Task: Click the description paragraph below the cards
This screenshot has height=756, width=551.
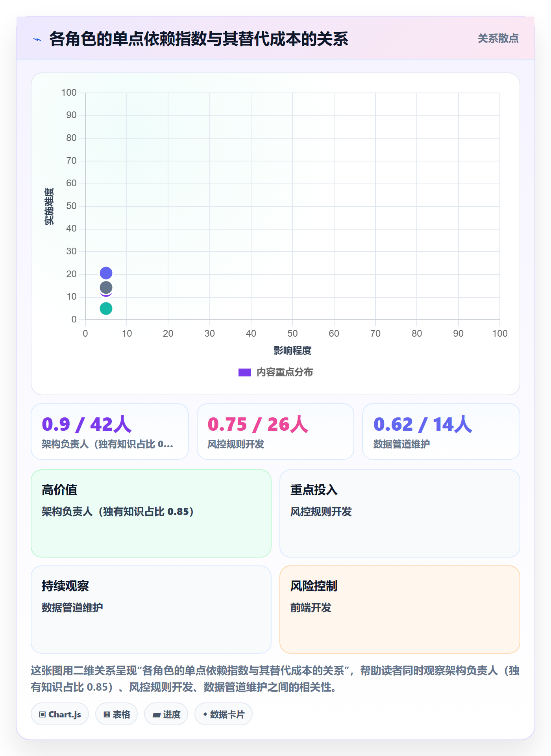Action: (x=275, y=679)
